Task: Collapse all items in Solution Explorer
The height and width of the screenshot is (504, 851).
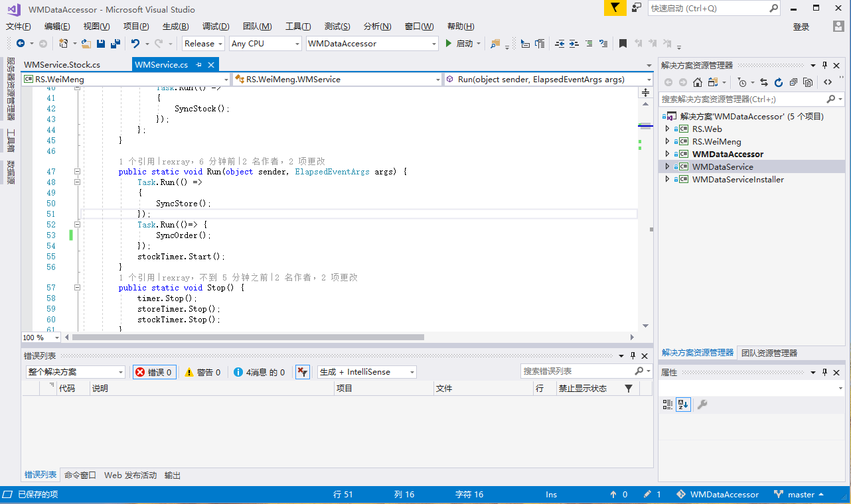Action: pyautogui.click(x=793, y=82)
